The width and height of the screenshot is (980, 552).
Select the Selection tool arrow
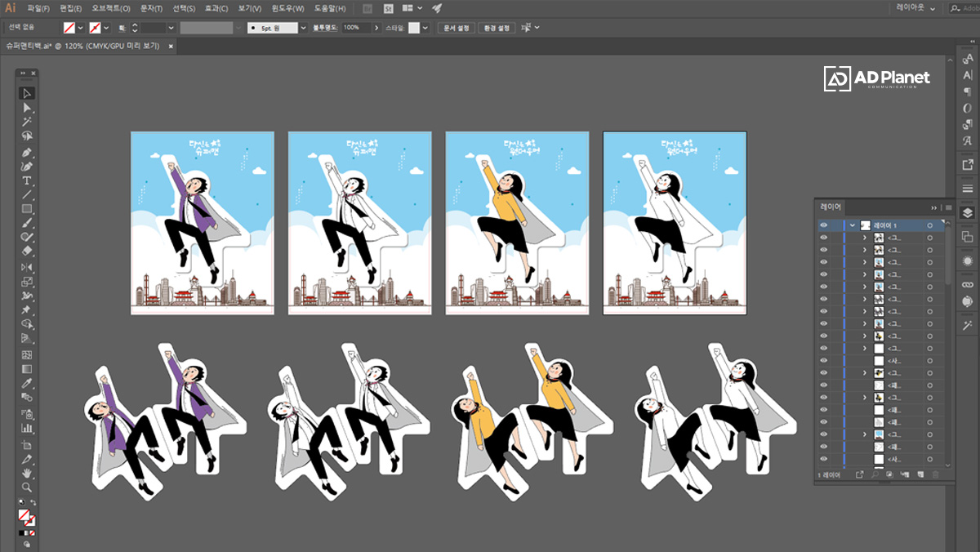tap(27, 93)
